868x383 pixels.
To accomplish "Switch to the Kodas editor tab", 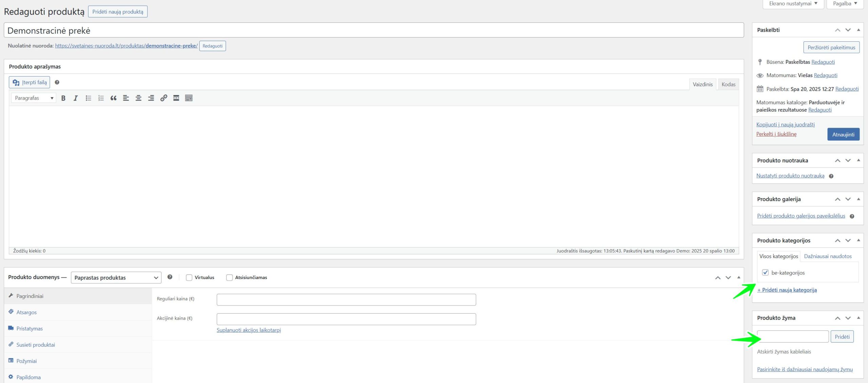I will click(728, 84).
